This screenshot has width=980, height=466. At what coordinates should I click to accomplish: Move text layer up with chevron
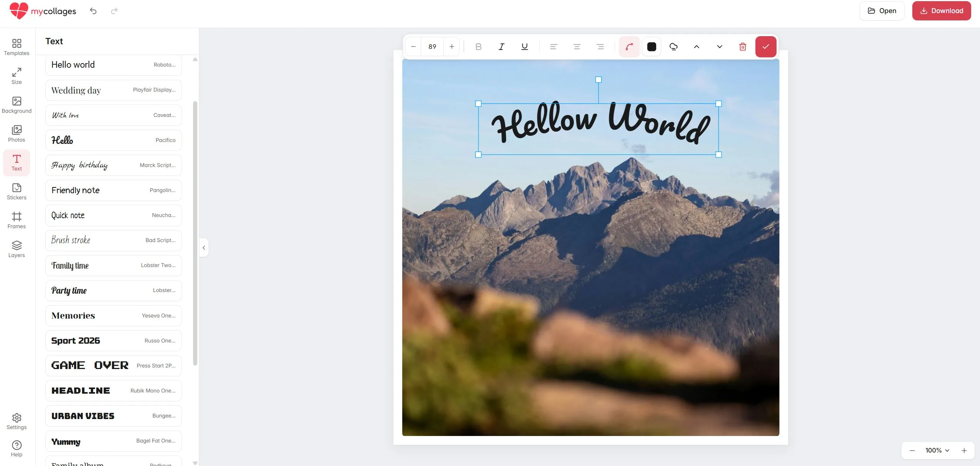(x=697, y=47)
